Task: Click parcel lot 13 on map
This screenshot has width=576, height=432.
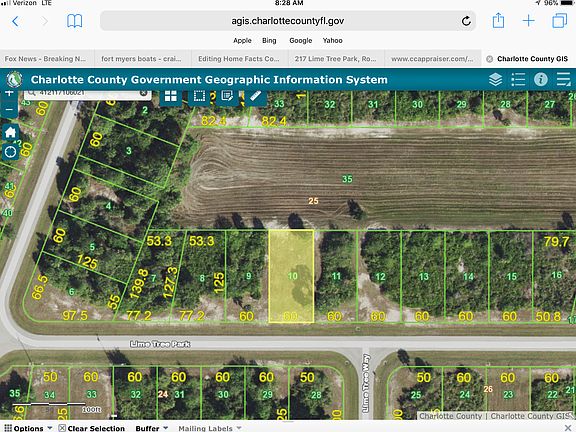Action: click(424, 276)
